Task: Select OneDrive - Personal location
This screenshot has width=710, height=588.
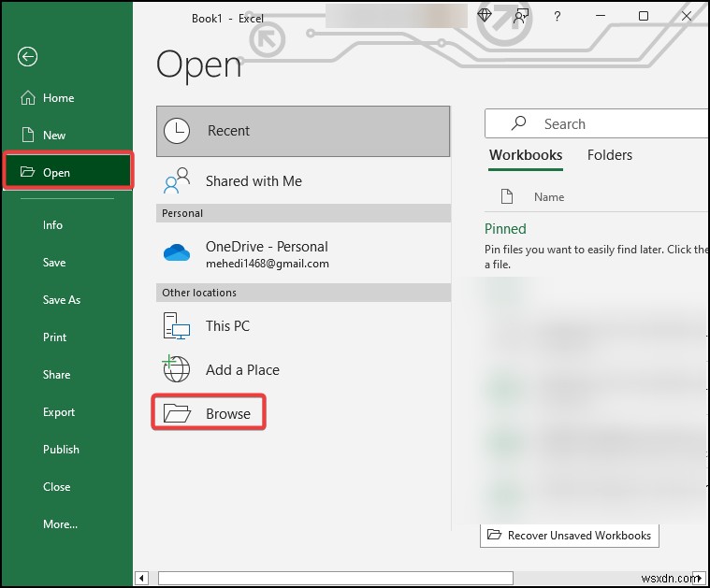Action: pos(303,254)
